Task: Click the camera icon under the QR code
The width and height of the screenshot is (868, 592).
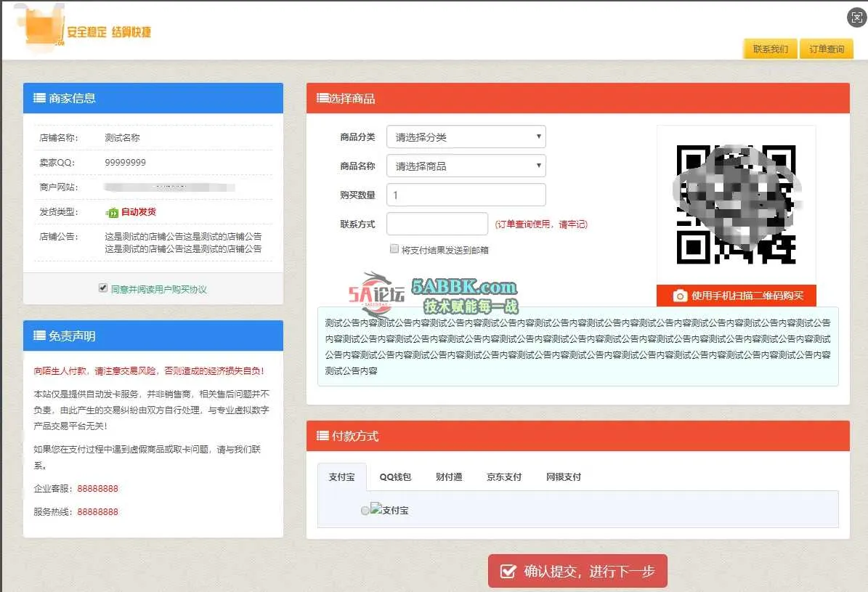Action: click(680, 296)
